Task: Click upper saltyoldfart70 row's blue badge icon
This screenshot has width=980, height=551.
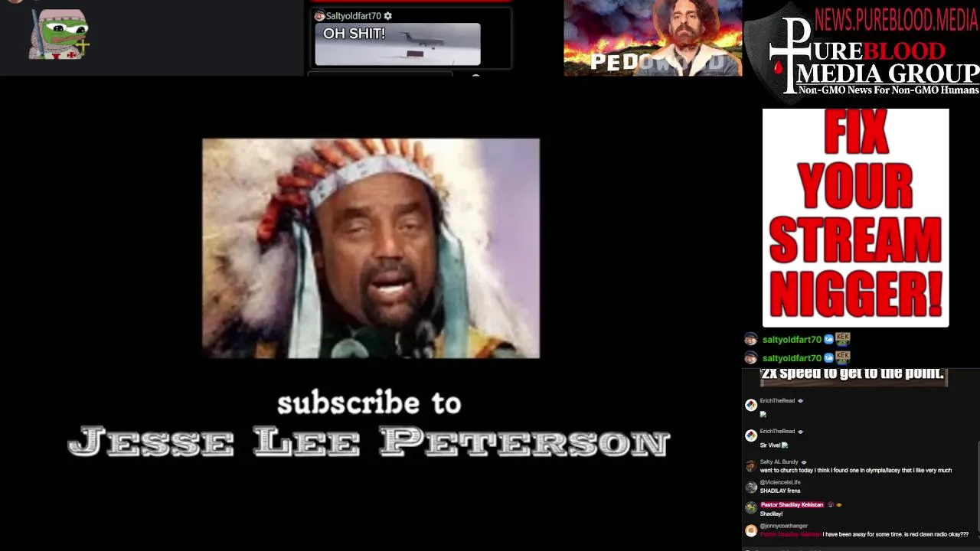Action: click(828, 340)
